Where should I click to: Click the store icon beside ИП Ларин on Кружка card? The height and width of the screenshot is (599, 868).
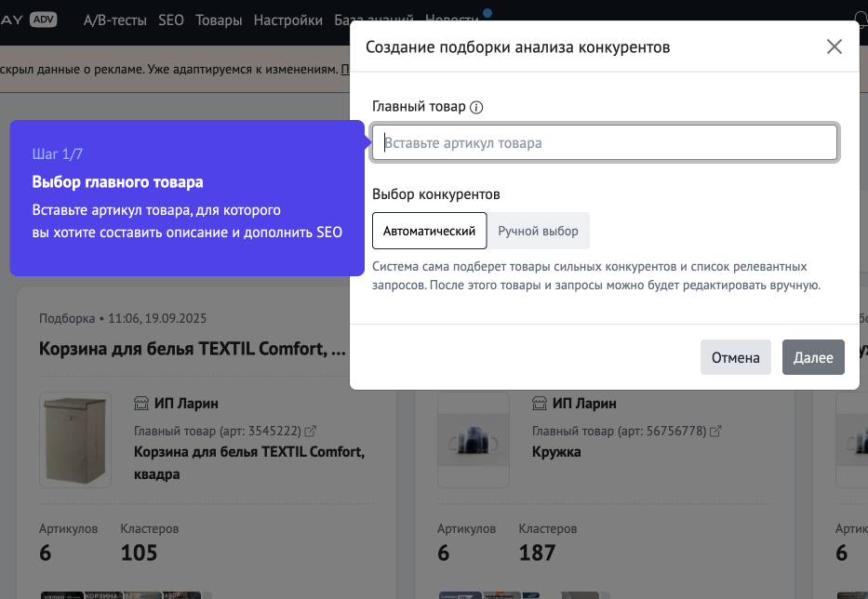pos(539,403)
